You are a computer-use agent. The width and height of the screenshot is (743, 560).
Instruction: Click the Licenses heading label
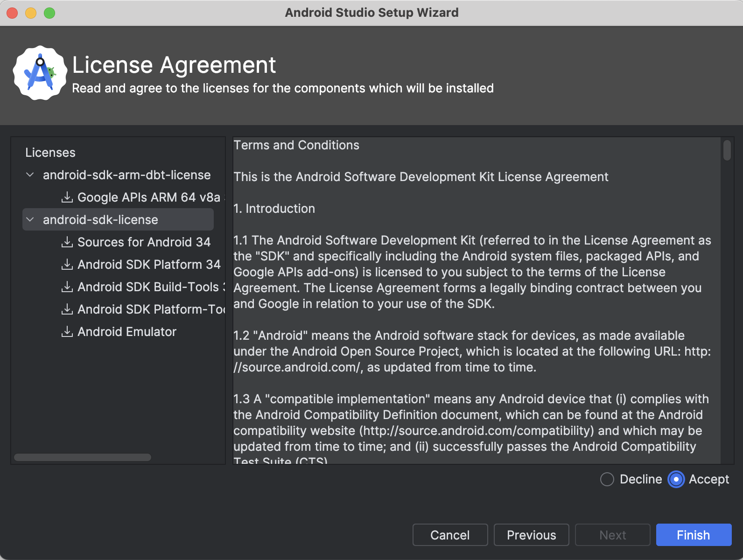pos(50,153)
